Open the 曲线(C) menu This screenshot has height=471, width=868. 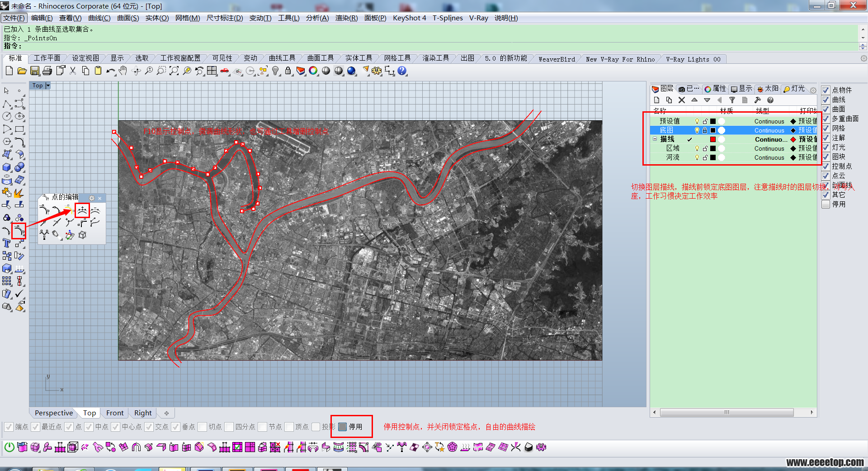(x=99, y=18)
